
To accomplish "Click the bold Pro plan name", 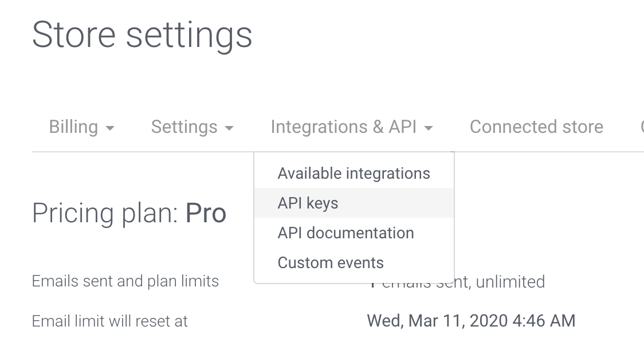I will 206,213.
